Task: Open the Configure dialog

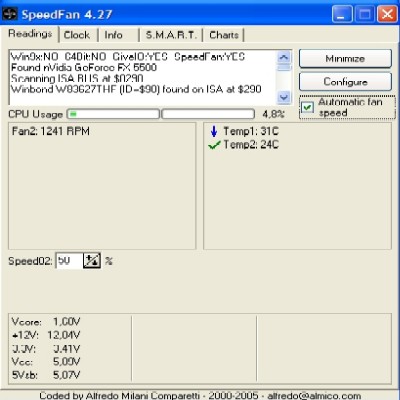Action: (345, 82)
